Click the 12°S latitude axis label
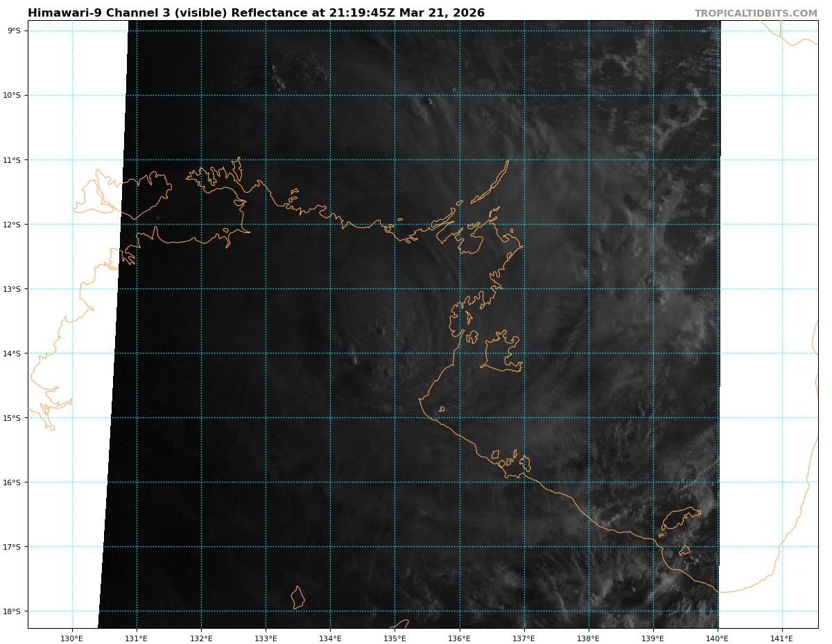 pos(14,225)
